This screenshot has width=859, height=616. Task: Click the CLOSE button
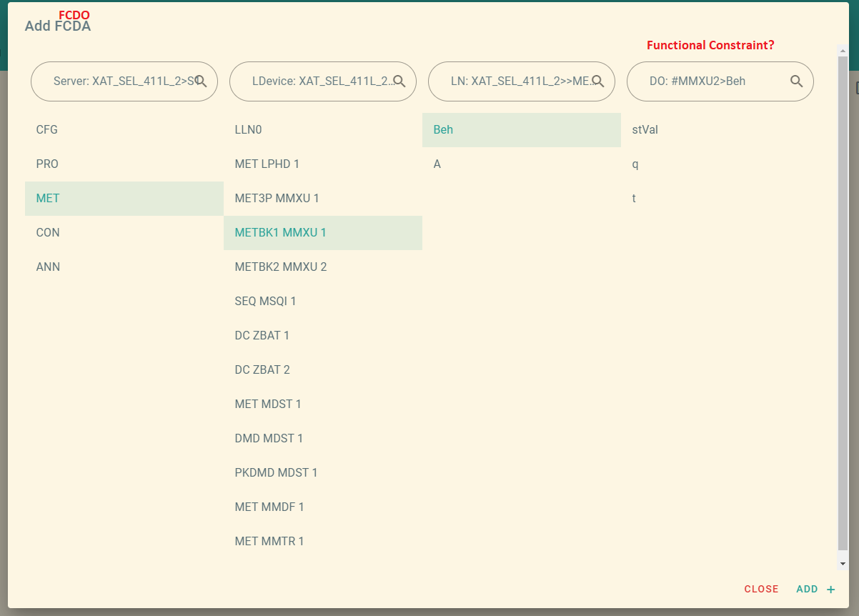[761, 590]
